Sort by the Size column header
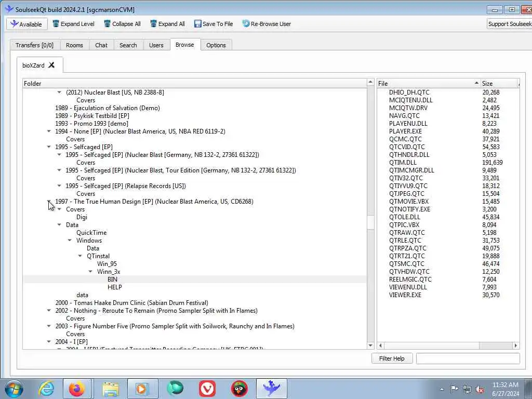 coord(499,84)
